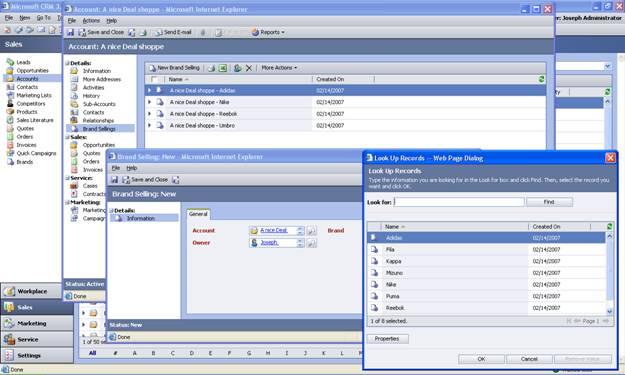The image size is (625, 375).
Task: Open the Actions menu in Account window
Action: click(x=91, y=21)
